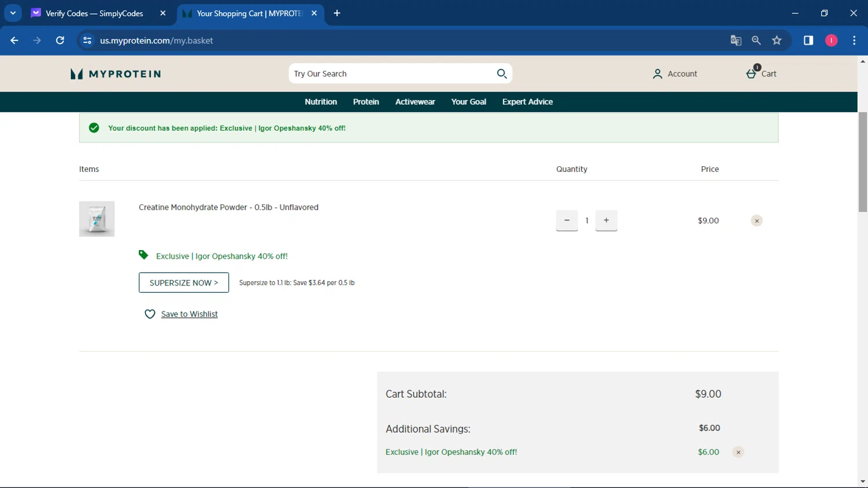This screenshot has height=488, width=868.
Task: Click the scrollbar up arrow
Action: (863, 61)
